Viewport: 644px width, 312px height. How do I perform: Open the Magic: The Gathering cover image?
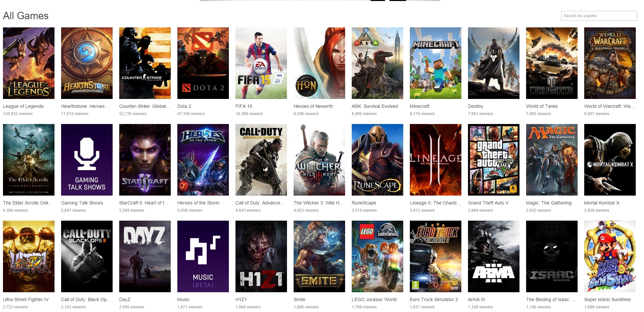pyautogui.click(x=552, y=160)
